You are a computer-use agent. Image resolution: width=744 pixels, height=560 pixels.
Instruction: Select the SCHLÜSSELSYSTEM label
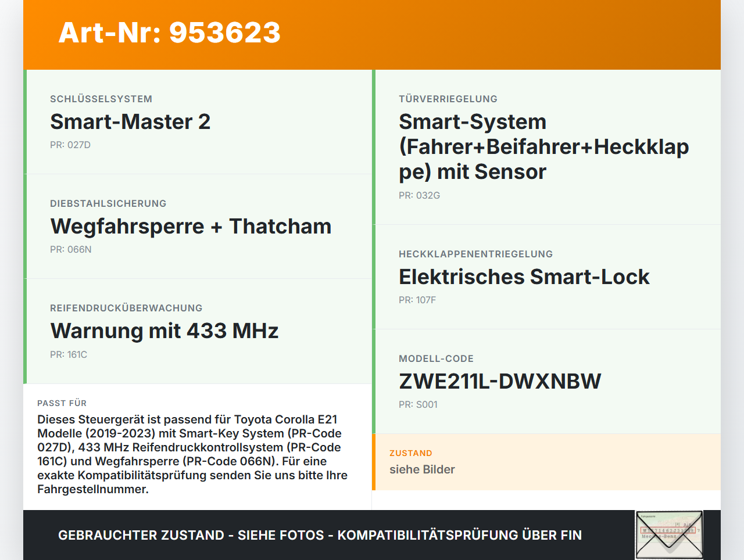point(101,99)
